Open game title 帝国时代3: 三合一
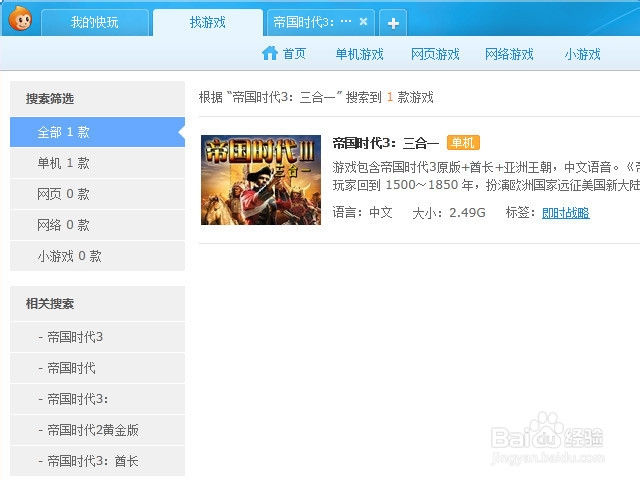The image size is (640, 480). [x=386, y=143]
